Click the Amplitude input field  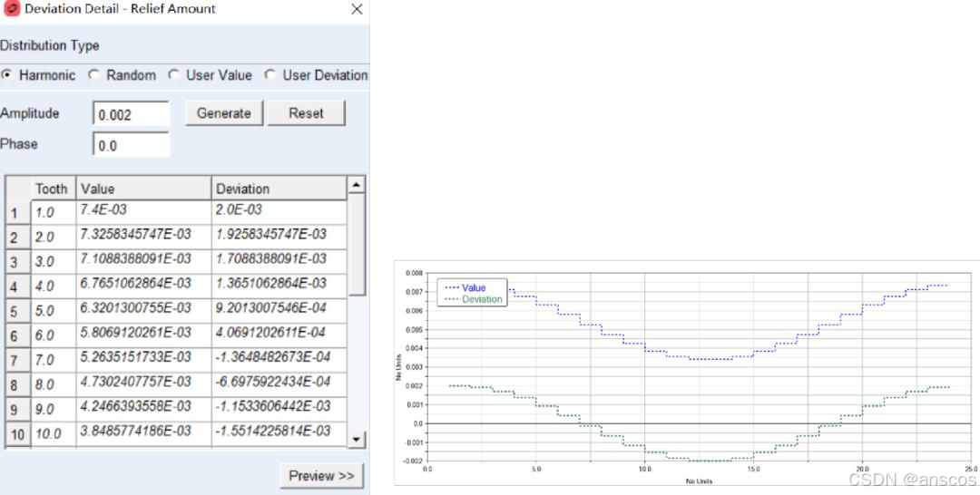pos(132,114)
